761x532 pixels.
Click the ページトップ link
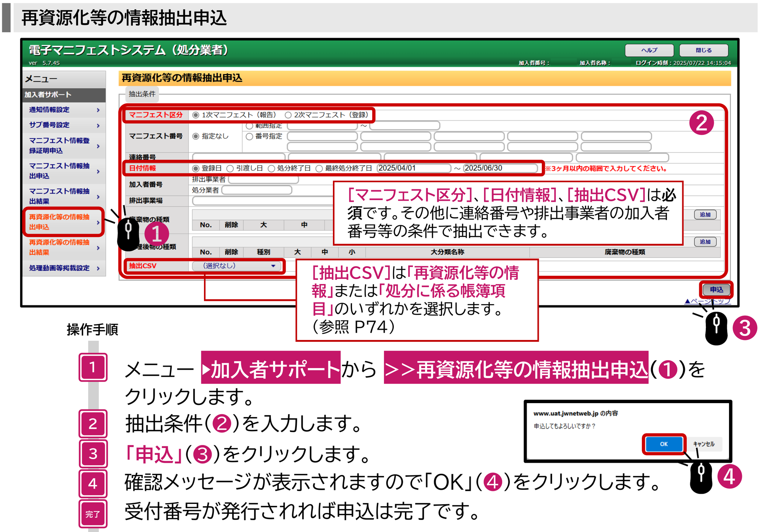[707, 301]
